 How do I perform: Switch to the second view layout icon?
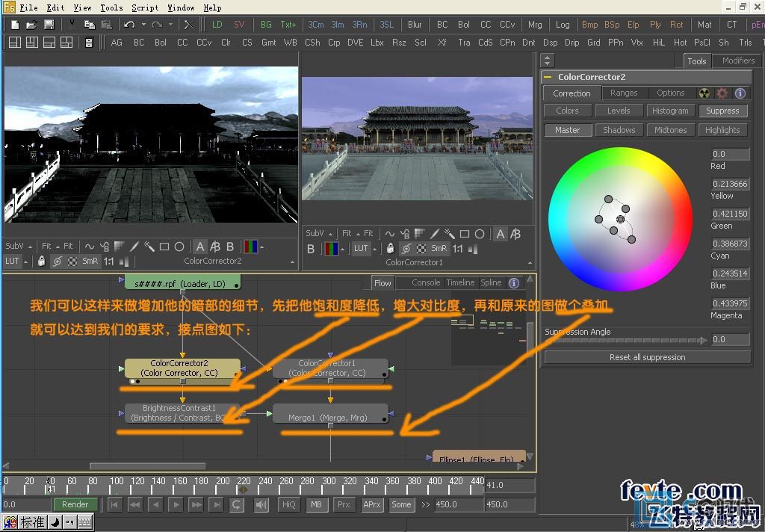pyautogui.click(x=31, y=43)
